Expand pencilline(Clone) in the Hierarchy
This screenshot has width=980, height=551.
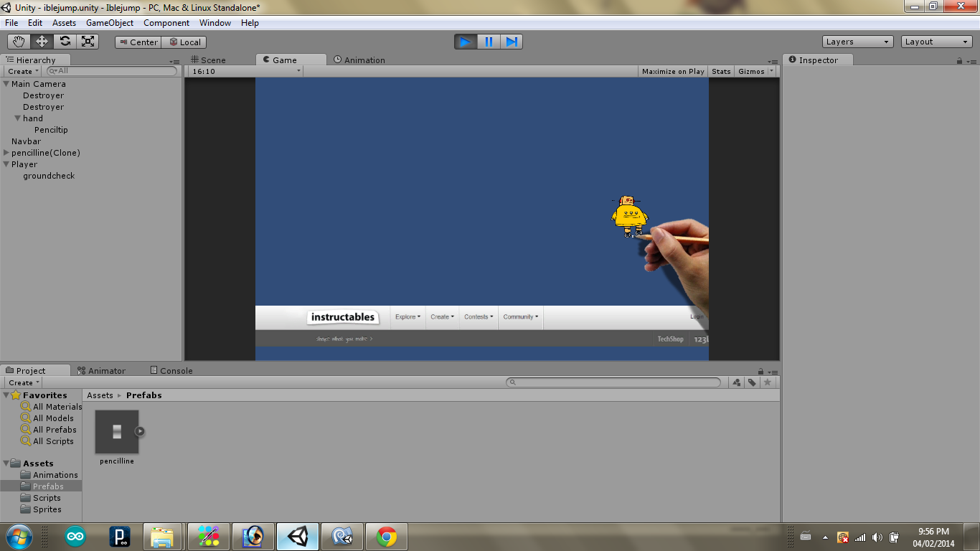[6, 152]
